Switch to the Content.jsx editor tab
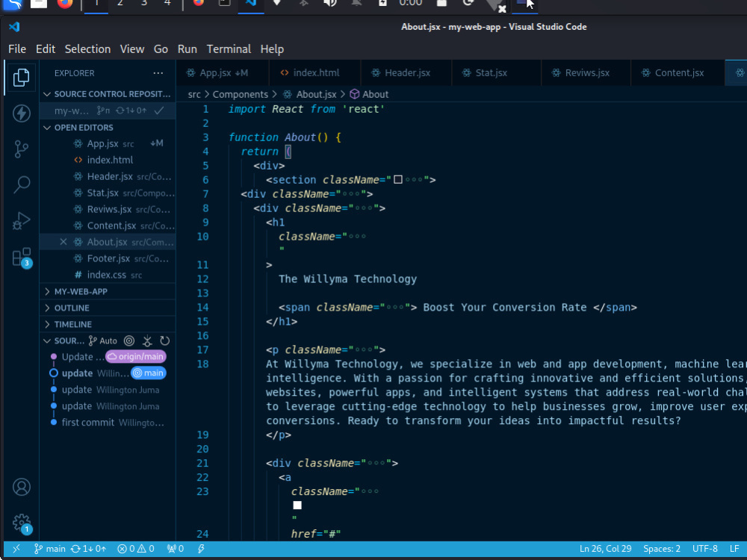This screenshot has width=747, height=560. click(x=678, y=73)
